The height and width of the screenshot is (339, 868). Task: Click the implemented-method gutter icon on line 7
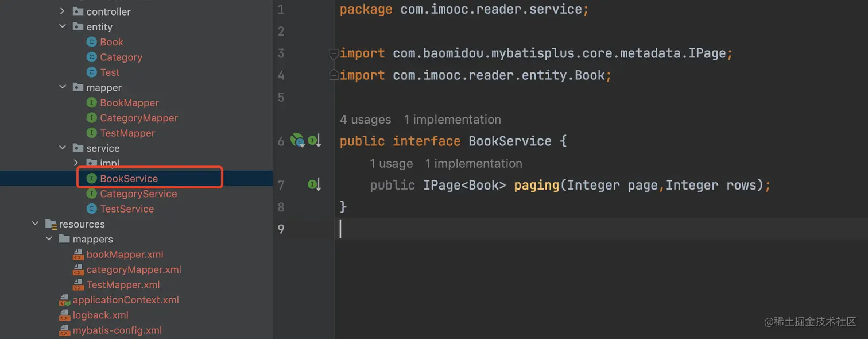click(314, 184)
